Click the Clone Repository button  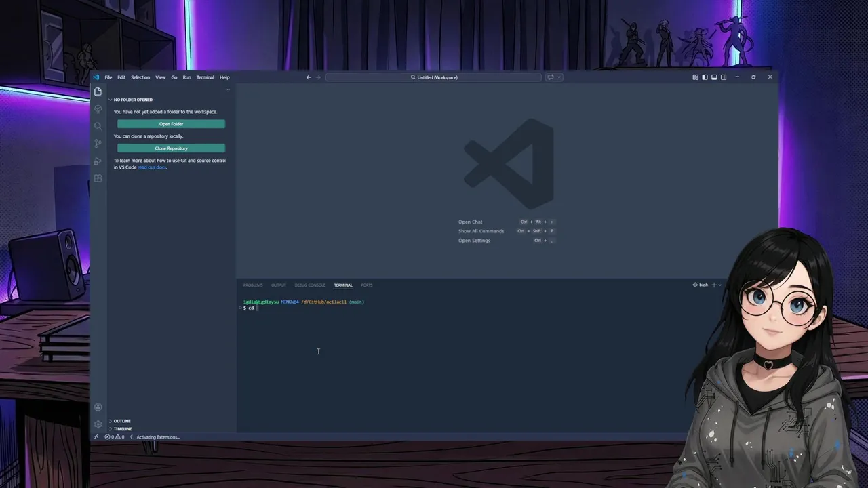(171, 148)
